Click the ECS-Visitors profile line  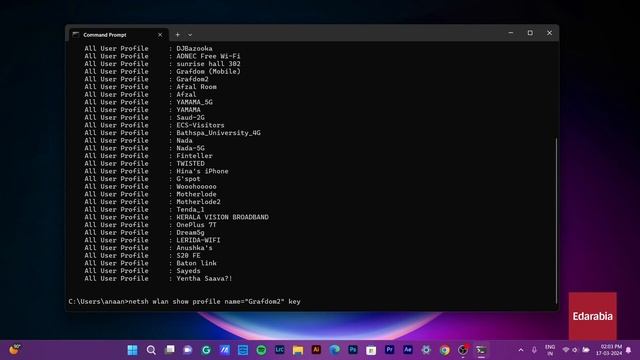click(154, 125)
